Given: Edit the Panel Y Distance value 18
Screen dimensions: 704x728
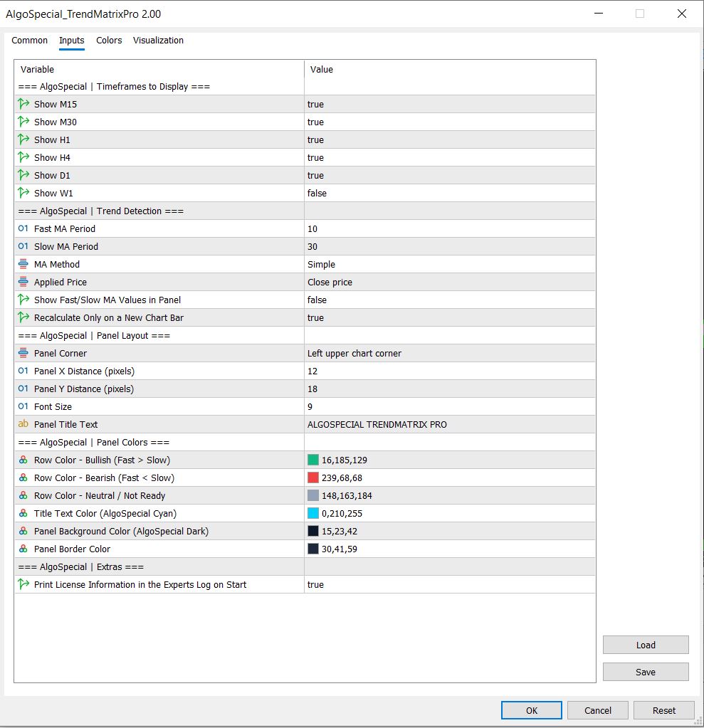Looking at the screenshot, I should (449, 389).
